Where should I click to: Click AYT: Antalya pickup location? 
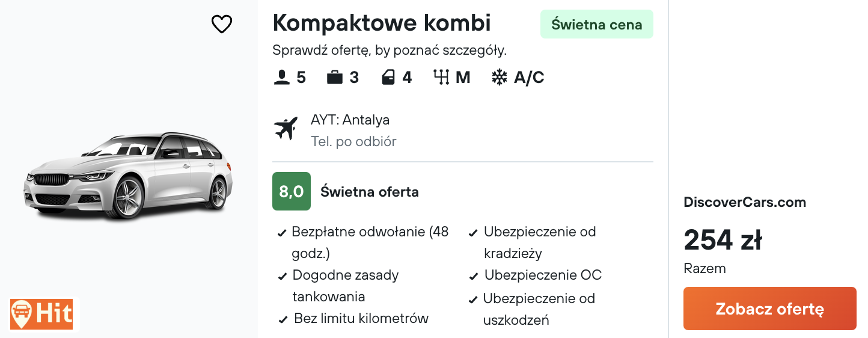pyautogui.click(x=350, y=120)
